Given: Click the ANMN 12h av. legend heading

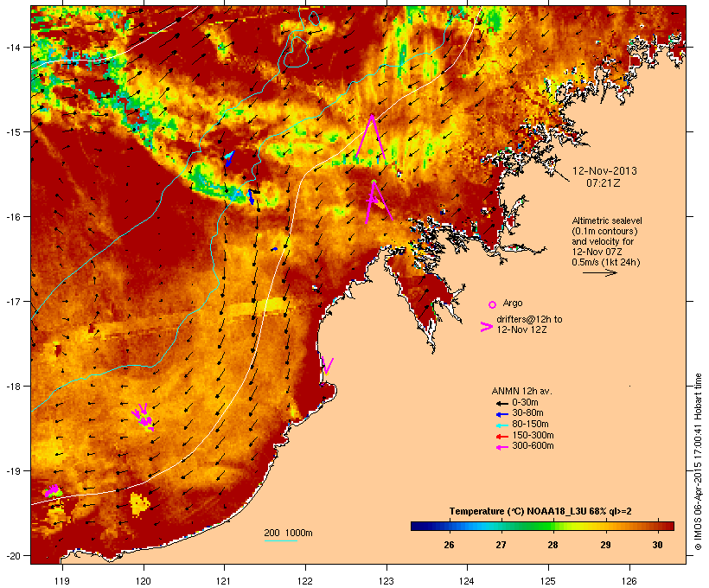Looking at the screenshot, I should pos(521,391).
